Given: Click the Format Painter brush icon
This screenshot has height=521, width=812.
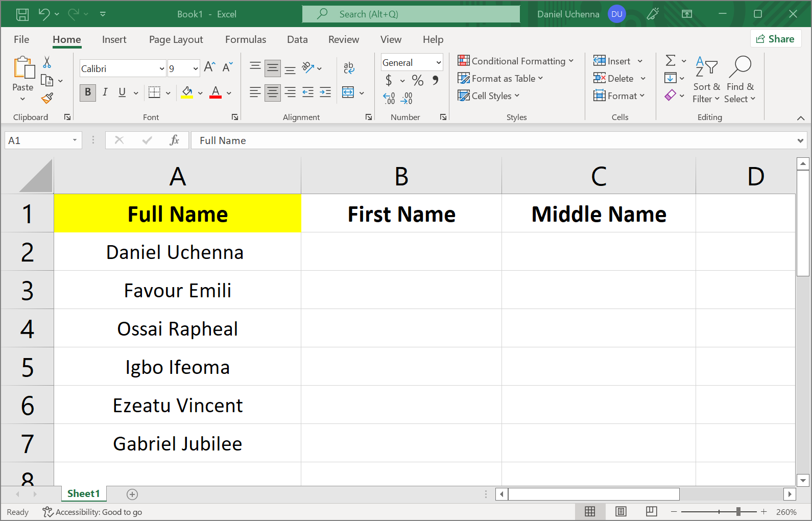Looking at the screenshot, I should (47, 98).
